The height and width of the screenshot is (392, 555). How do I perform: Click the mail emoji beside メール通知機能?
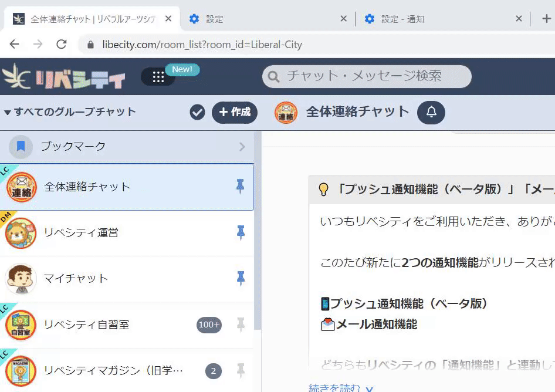(328, 325)
